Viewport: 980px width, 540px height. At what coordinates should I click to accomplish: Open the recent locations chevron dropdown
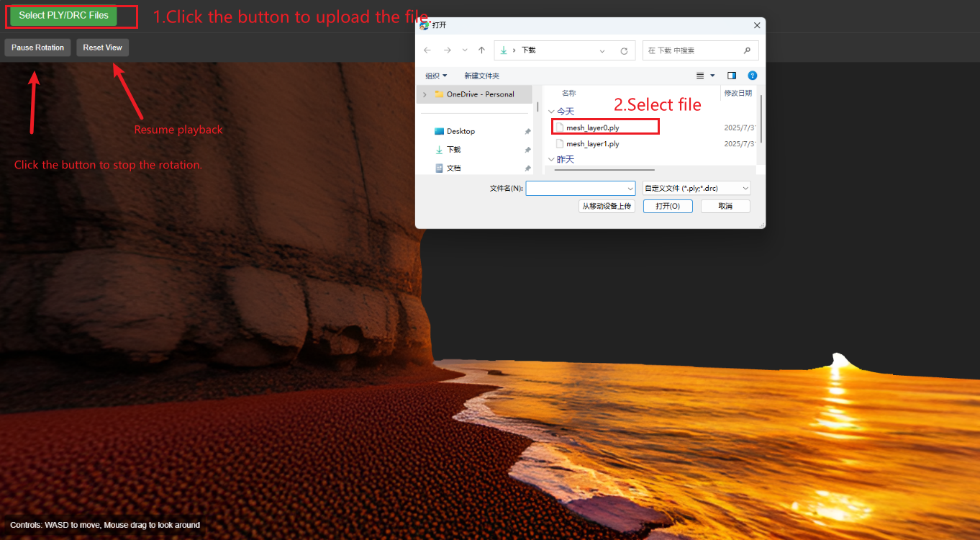coord(465,50)
